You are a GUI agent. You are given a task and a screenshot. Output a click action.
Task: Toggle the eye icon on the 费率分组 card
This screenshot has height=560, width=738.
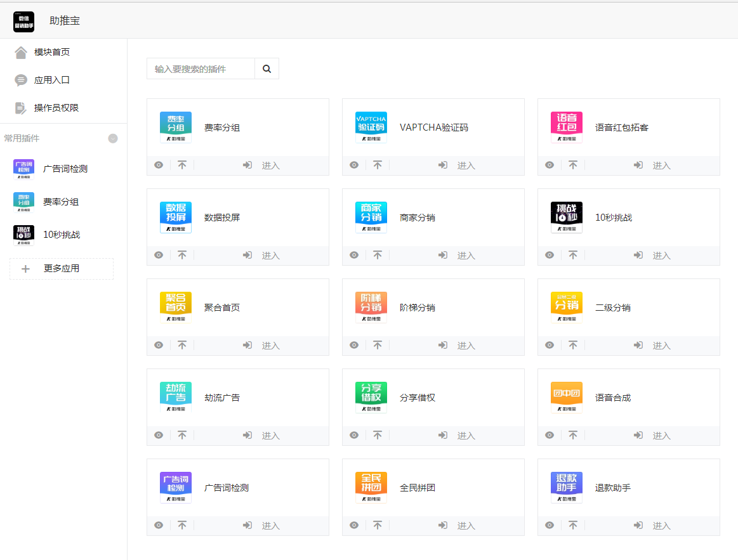(159, 165)
